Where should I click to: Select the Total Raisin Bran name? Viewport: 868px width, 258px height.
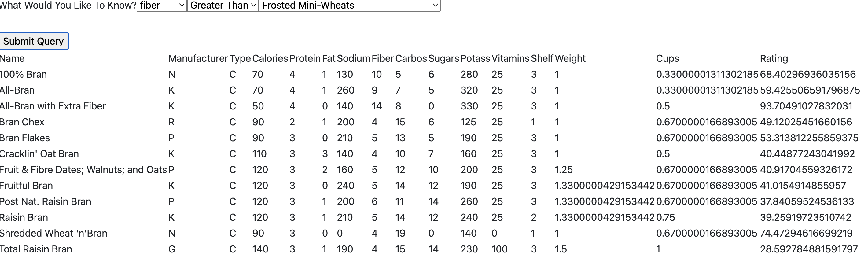36,249
